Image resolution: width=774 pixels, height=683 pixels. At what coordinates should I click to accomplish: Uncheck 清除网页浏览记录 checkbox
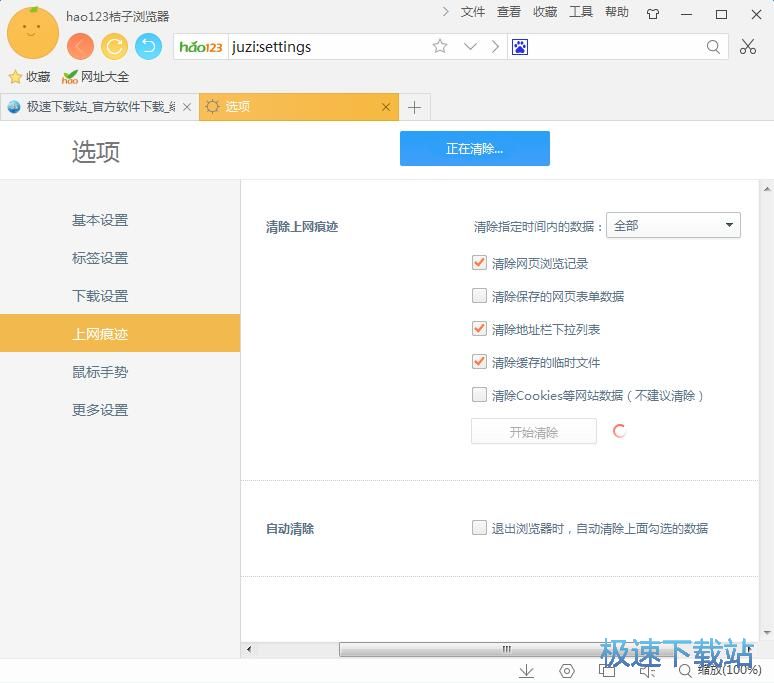coord(479,263)
